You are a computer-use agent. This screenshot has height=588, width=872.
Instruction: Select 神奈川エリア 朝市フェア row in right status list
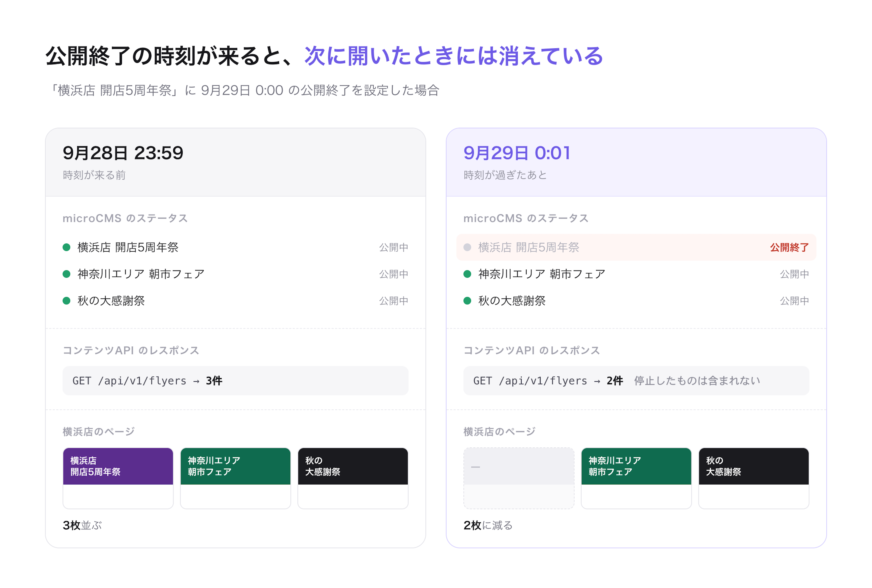636,274
